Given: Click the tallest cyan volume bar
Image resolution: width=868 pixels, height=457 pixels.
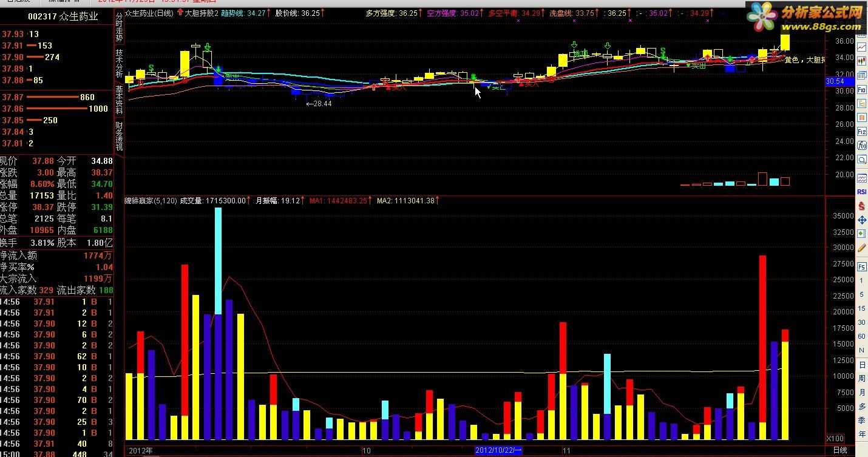Looking at the screenshot, I should point(219,261).
